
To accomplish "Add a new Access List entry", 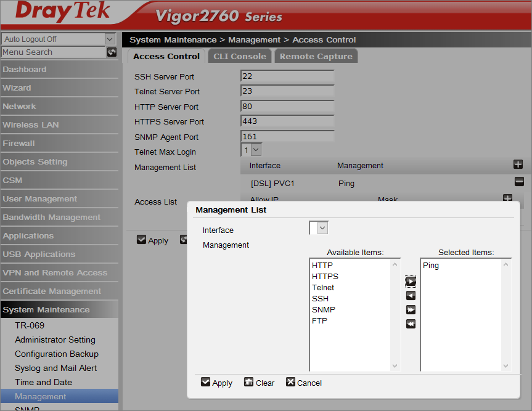I will [507, 198].
